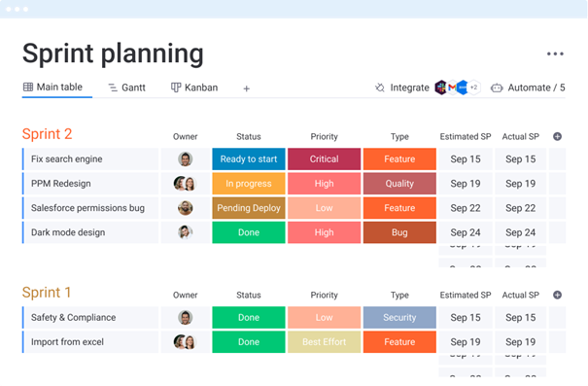Switch to the Main table view
Viewport: 588px width, 386px height.
(52, 88)
